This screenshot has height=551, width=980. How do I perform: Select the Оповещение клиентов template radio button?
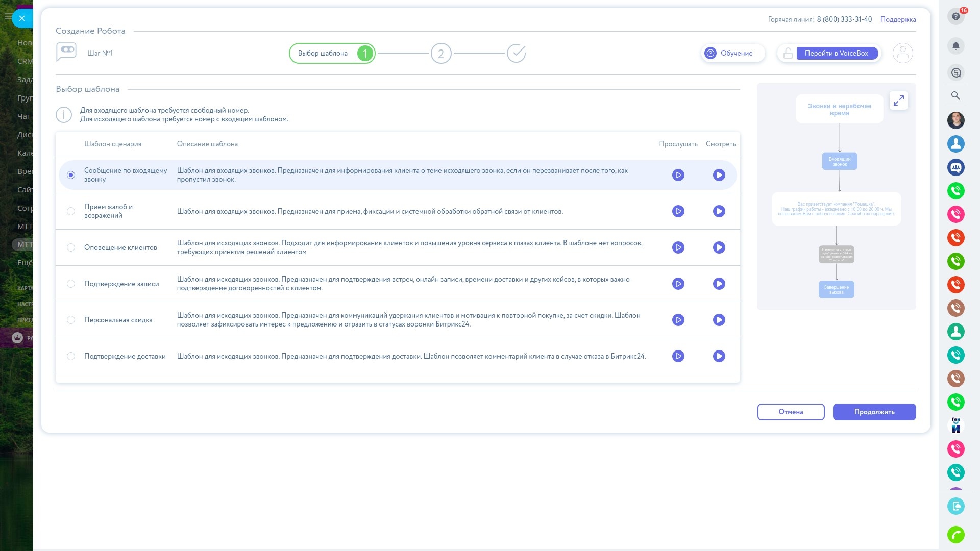pos(71,247)
